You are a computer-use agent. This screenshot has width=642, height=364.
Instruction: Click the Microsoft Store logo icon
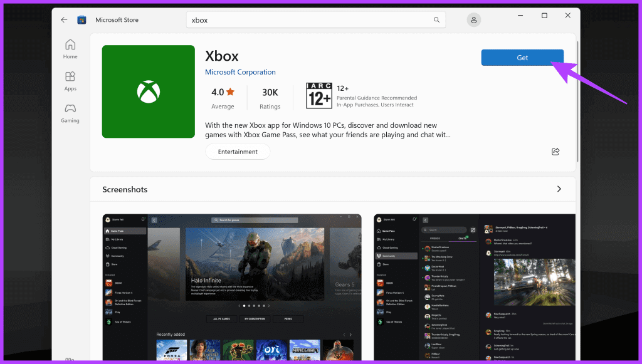(82, 19)
